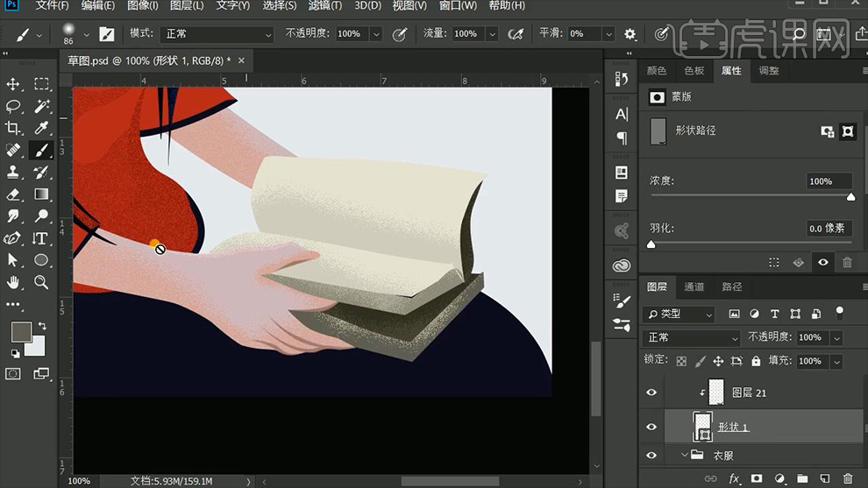Open the layer fill 填充 dropdown arrow
This screenshot has width=868, height=488.
837,361
